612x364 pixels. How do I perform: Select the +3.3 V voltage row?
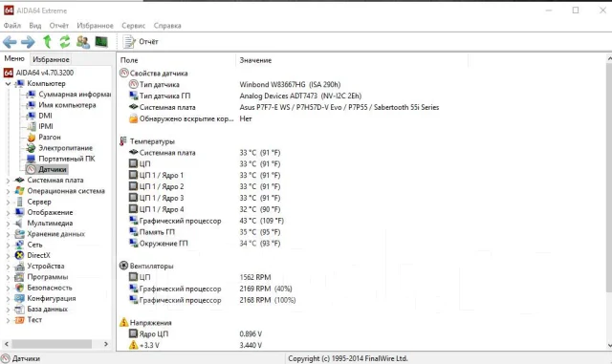click(361, 346)
